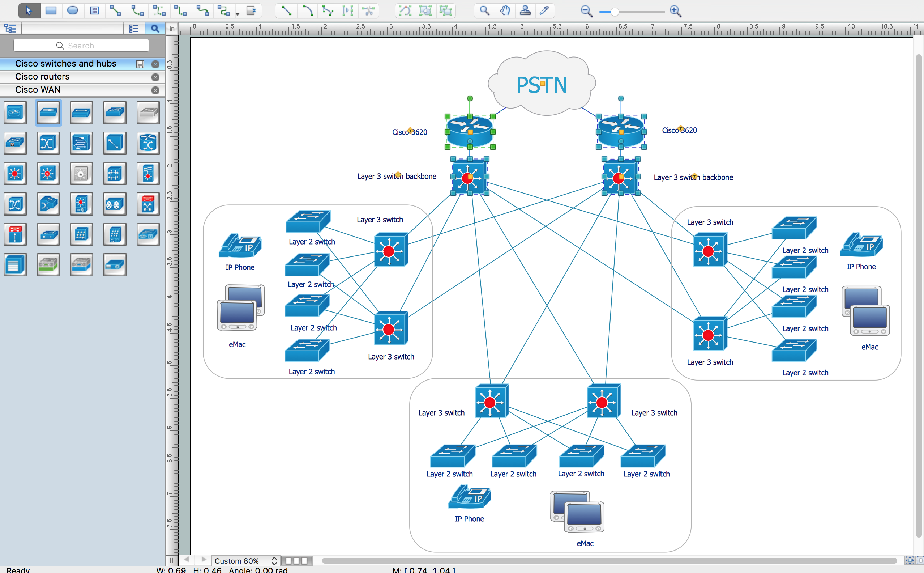Viewport: 924px width, 573px height.
Task: Pick the gray switch stencil in first row
Action: 148,113
